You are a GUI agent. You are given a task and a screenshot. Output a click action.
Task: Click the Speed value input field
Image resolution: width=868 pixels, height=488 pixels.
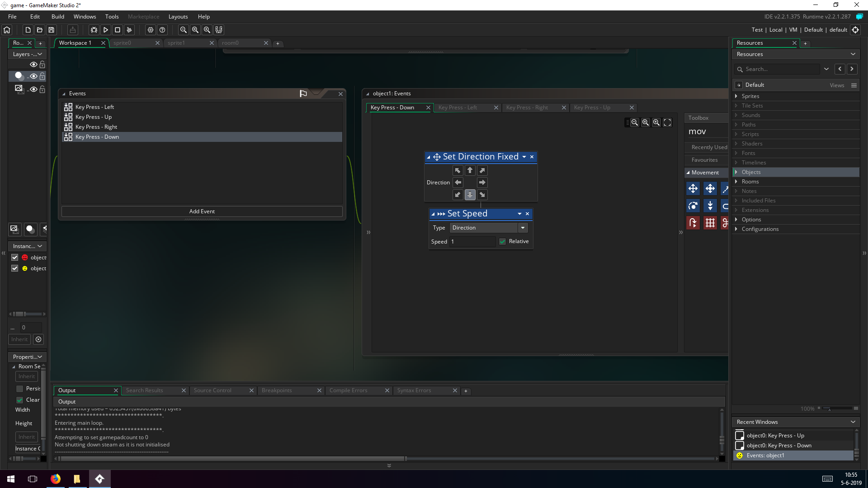coord(472,242)
